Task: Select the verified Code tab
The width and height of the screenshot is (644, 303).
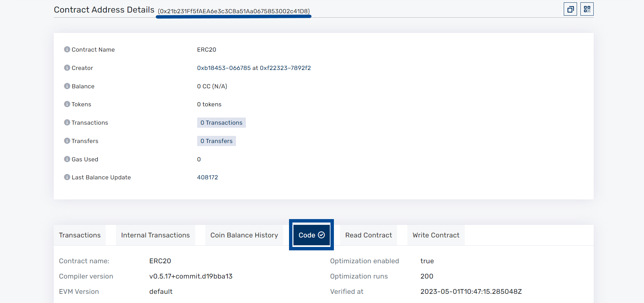Action: (x=311, y=235)
